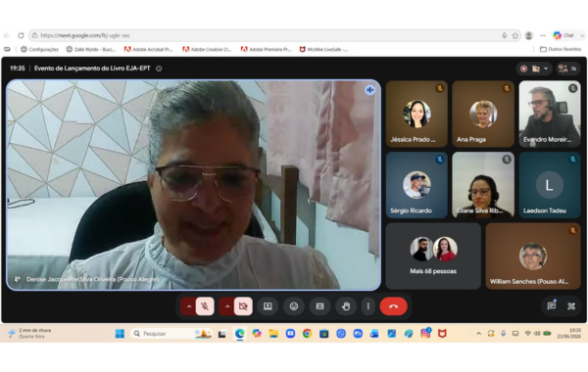The image size is (588, 372).
Task: Open Instagram on the taskbar
Action: [425, 334]
